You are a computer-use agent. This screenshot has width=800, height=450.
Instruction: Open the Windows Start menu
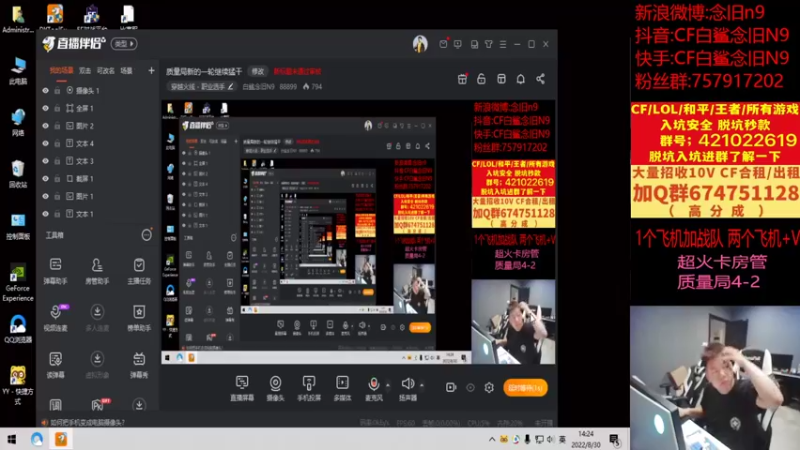pyautogui.click(x=11, y=439)
